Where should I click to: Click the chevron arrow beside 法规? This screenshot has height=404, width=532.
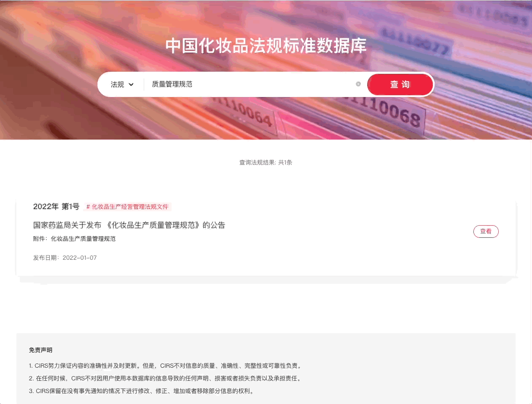[131, 84]
